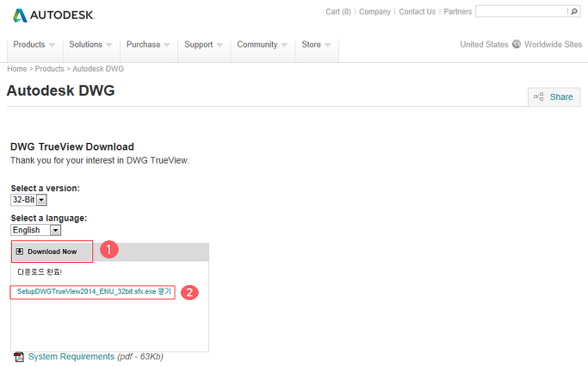Click the DWG TrueView Download heading
The height and width of the screenshot is (367, 588).
coord(72,146)
